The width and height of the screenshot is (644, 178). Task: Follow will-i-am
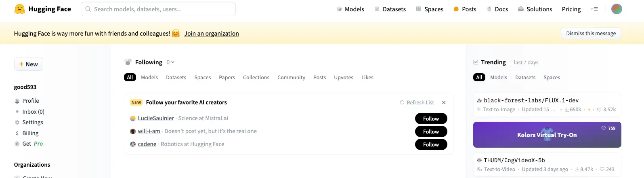431,131
